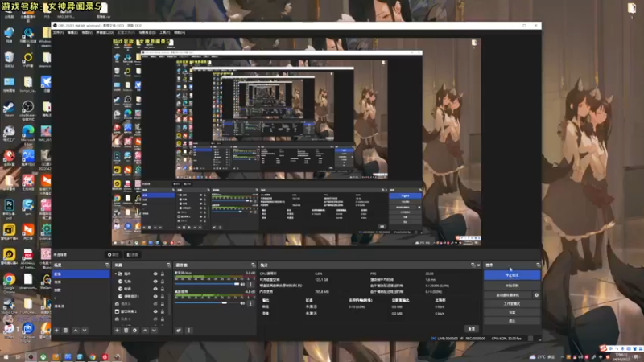
Task: Open the 场景集合 menu
Action: [147, 32]
